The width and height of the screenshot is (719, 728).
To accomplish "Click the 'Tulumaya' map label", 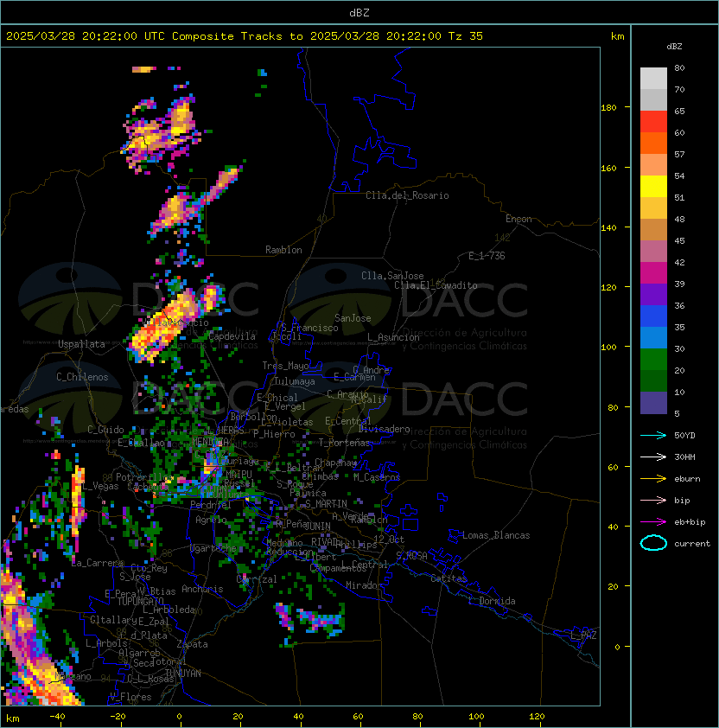I will pyautogui.click(x=295, y=381).
